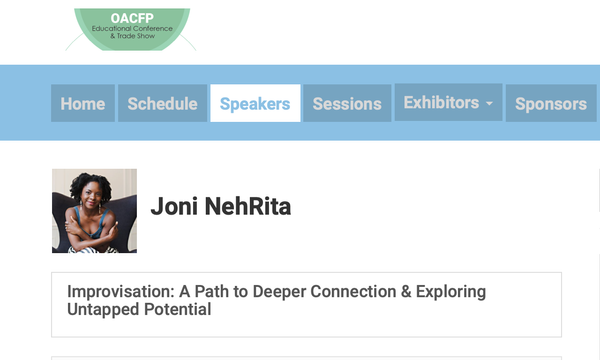Click the OACFP conference logo
Image resolution: width=600 pixels, height=360 pixels.
(131, 29)
